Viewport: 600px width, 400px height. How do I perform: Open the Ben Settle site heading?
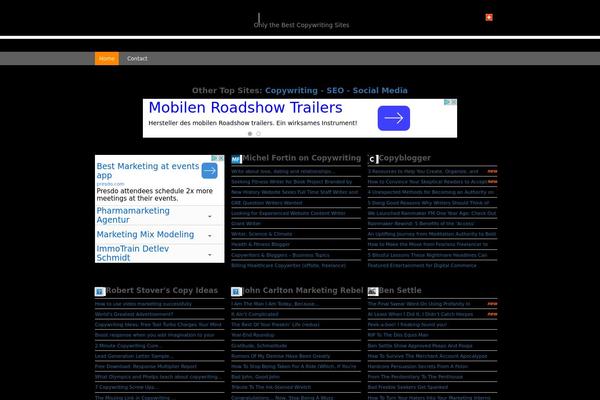[x=400, y=291]
